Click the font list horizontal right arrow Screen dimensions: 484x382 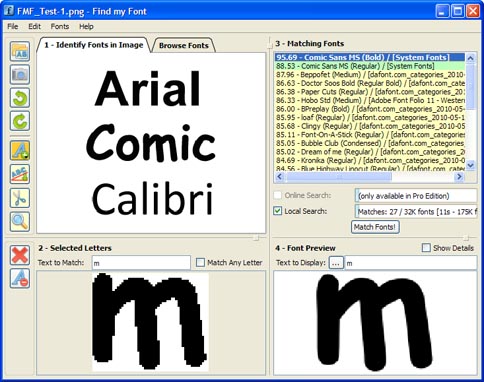(459, 177)
